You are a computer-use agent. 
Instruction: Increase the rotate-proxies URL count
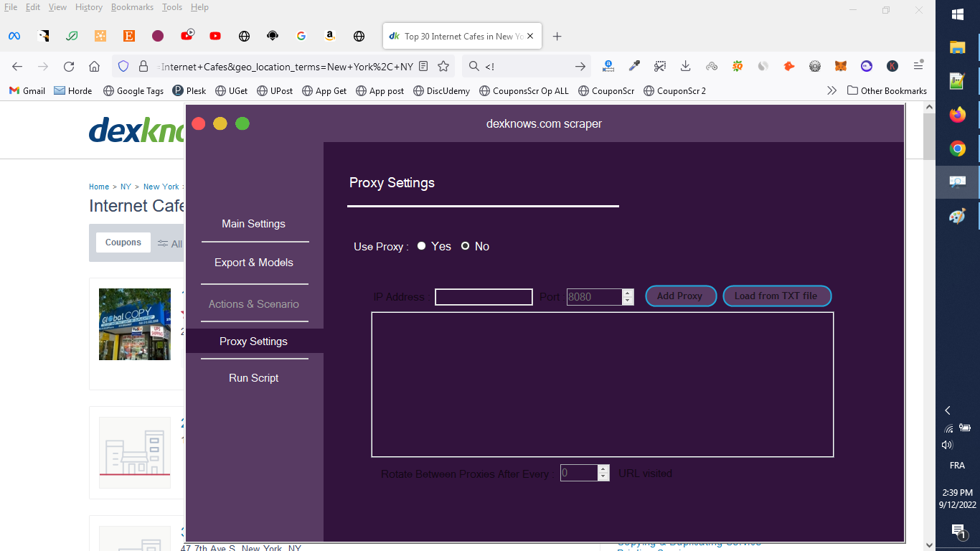point(603,469)
